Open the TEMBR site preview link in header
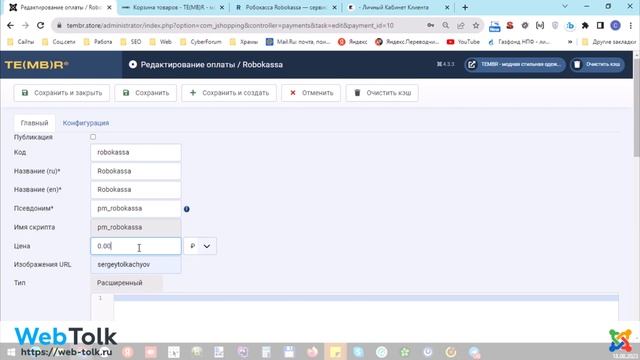640x360 pixels. 515,64
